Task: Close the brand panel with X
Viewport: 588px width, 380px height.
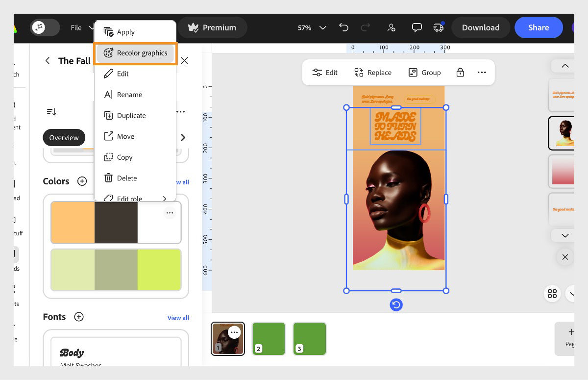Action: (x=184, y=61)
